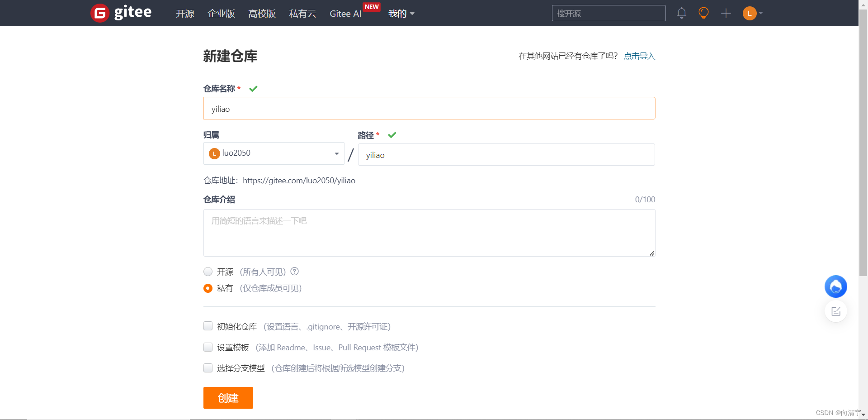The height and width of the screenshot is (420, 868).
Task: Open the 私有云 nav item
Action: (303, 14)
